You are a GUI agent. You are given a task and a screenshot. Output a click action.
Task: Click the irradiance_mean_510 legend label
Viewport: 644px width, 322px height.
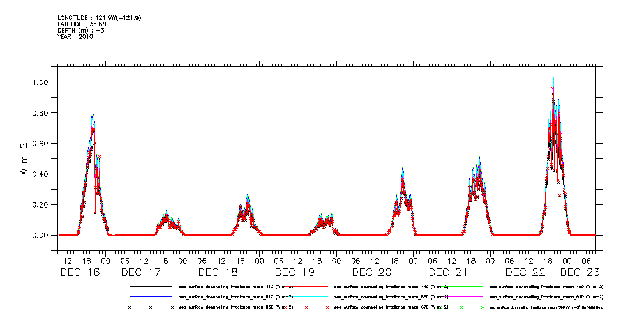(236, 297)
